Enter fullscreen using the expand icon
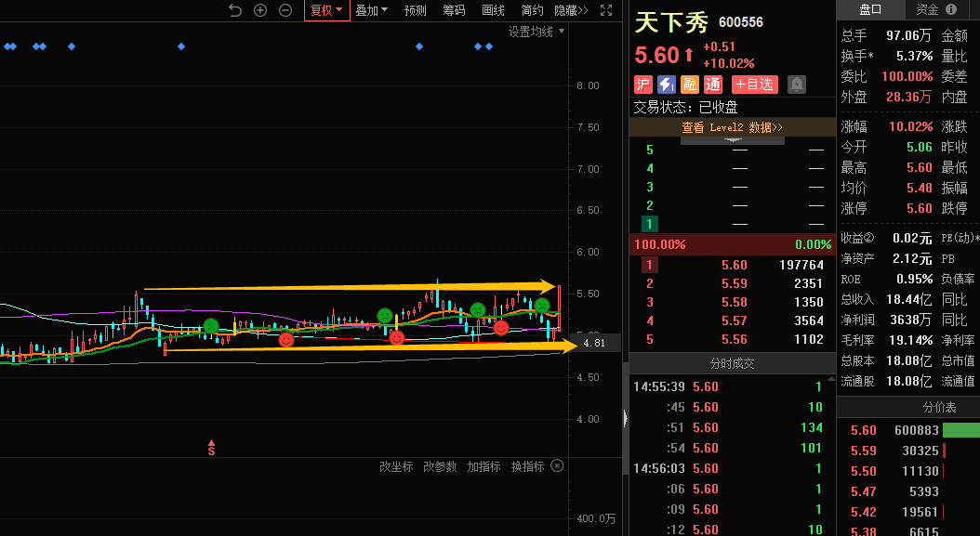The image size is (980, 536). (606, 10)
